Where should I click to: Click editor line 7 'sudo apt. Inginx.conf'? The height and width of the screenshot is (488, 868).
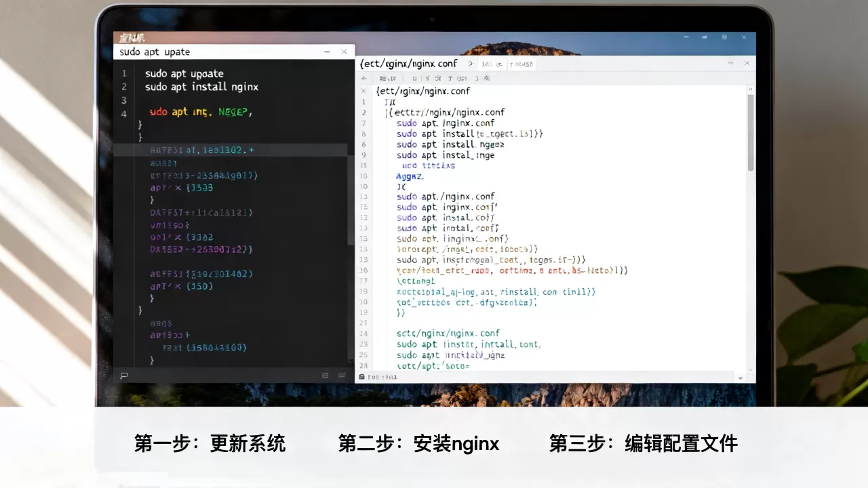[x=446, y=123]
